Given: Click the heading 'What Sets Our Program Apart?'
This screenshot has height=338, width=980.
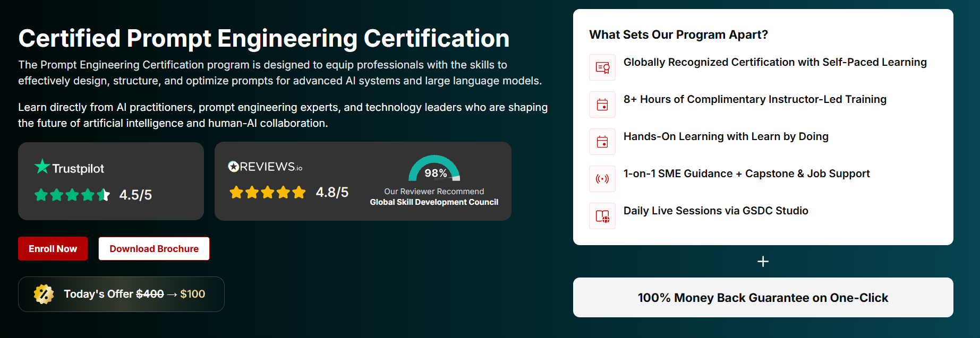Looking at the screenshot, I should tap(678, 34).
